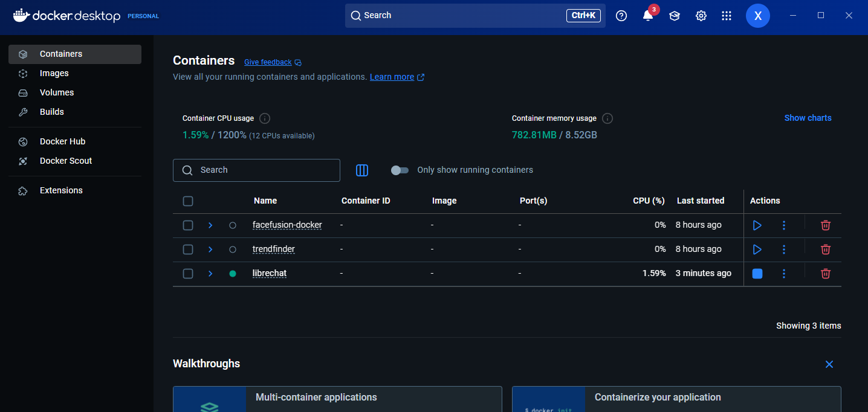Click the Give feedback link
The width and height of the screenshot is (868, 412).
click(x=268, y=63)
